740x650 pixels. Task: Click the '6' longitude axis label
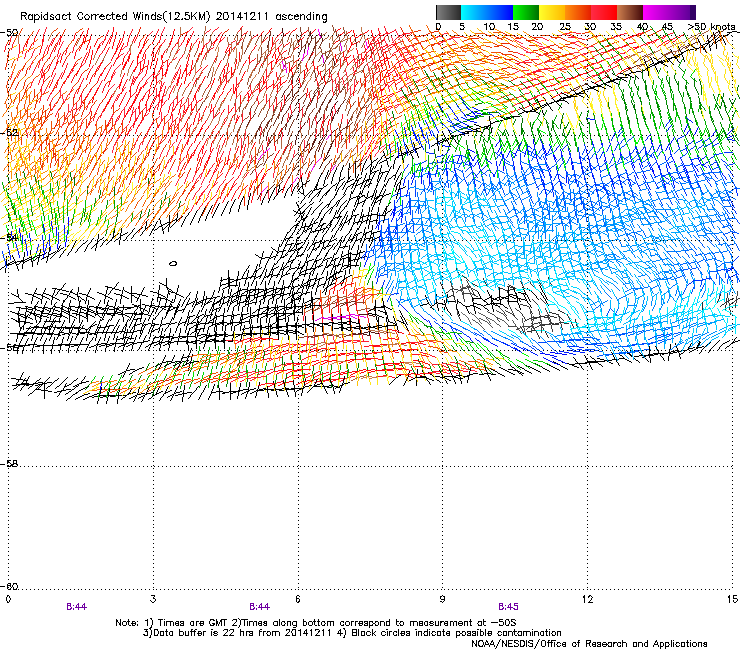coord(298,599)
